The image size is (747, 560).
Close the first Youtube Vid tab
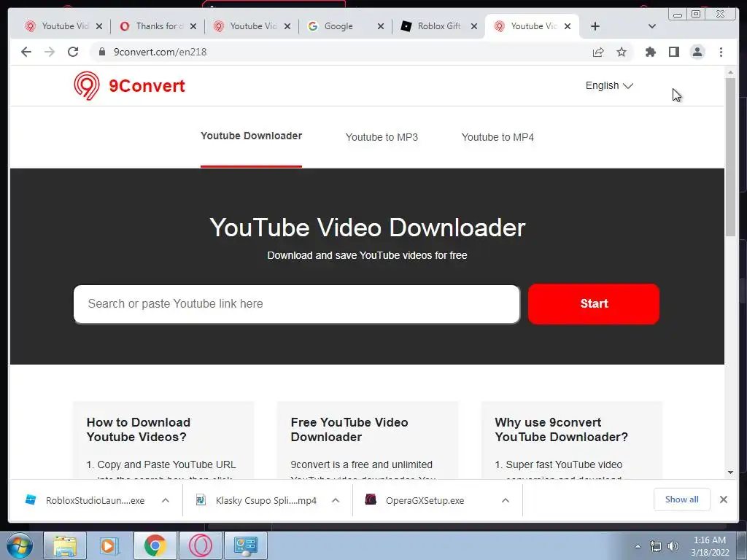click(99, 26)
